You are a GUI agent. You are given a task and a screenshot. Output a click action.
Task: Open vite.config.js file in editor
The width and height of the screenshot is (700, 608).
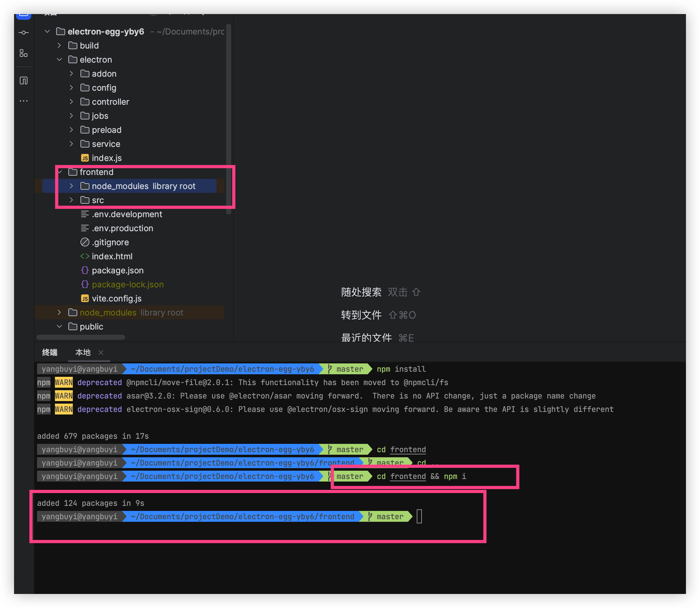tap(114, 298)
